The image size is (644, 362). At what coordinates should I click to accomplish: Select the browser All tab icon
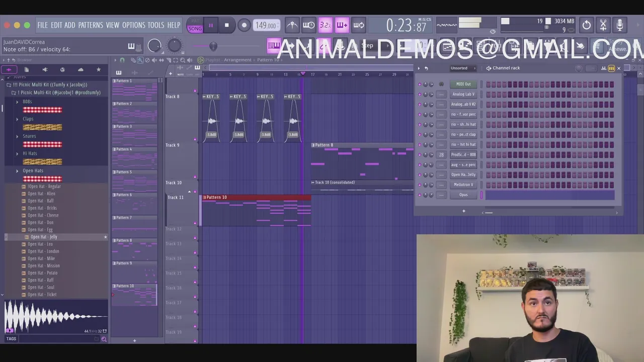[9, 69]
